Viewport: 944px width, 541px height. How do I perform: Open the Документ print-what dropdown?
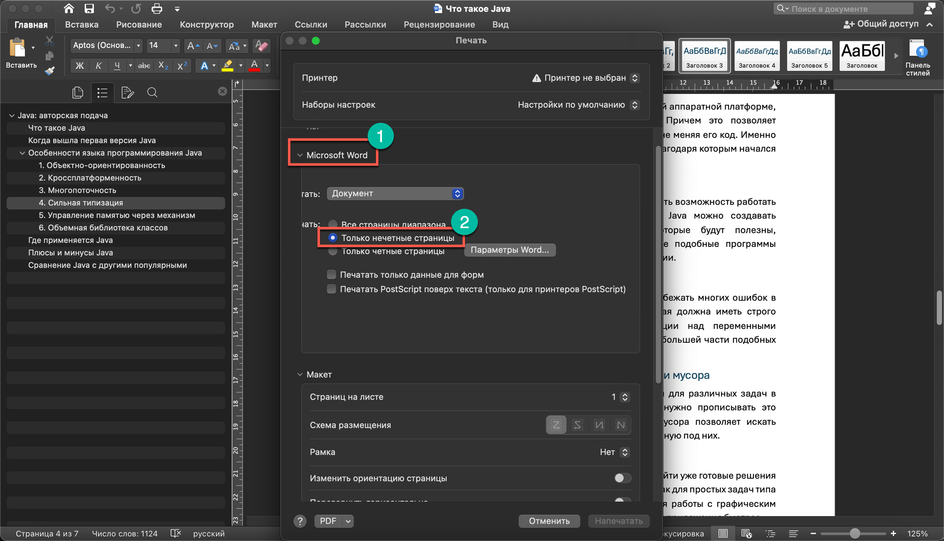tap(395, 193)
